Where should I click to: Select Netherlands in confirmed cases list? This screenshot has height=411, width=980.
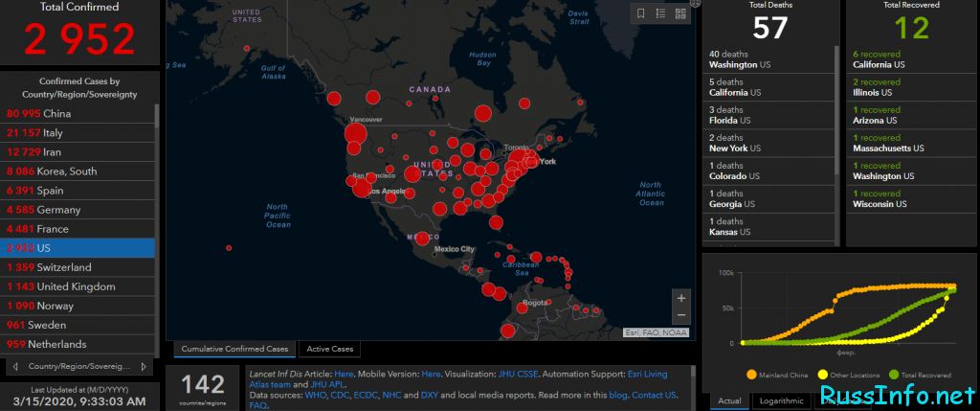pyautogui.click(x=78, y=344)
